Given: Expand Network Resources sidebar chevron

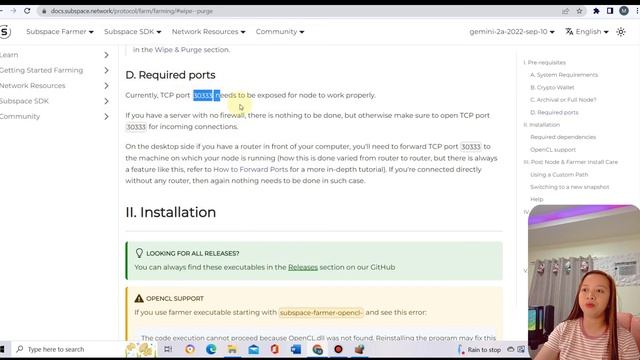Looking at the screenshot, I should tap(106, 86).
